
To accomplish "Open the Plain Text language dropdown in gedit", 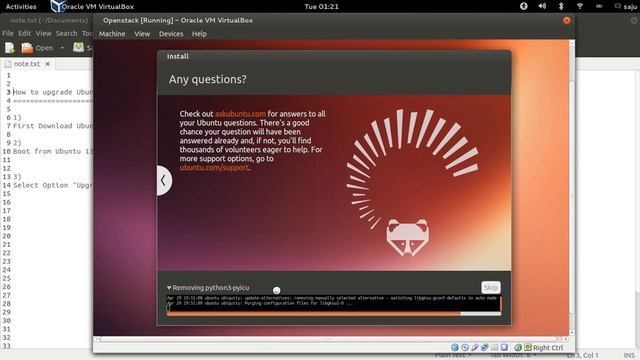I will pyautogui.click(x=453, y=356).
